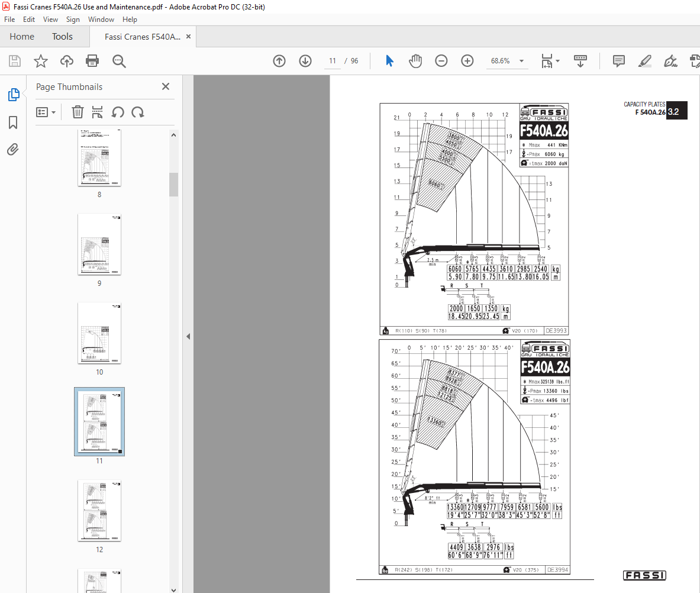Viewport: 700px width, 593px height.
Task: Open the zoom percentage dropdown
Action: click(521, 61)
